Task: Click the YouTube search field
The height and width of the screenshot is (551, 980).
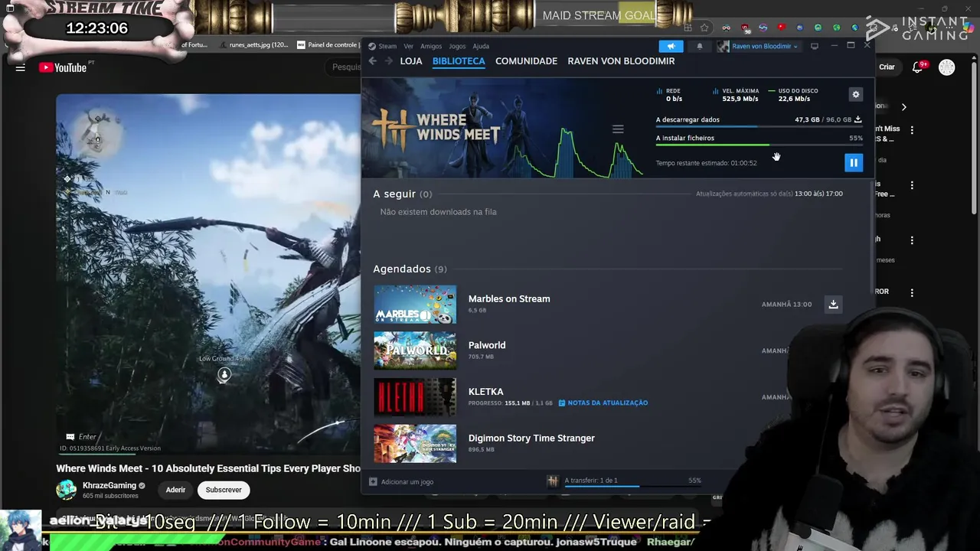Action: click(x=345, y=67)
